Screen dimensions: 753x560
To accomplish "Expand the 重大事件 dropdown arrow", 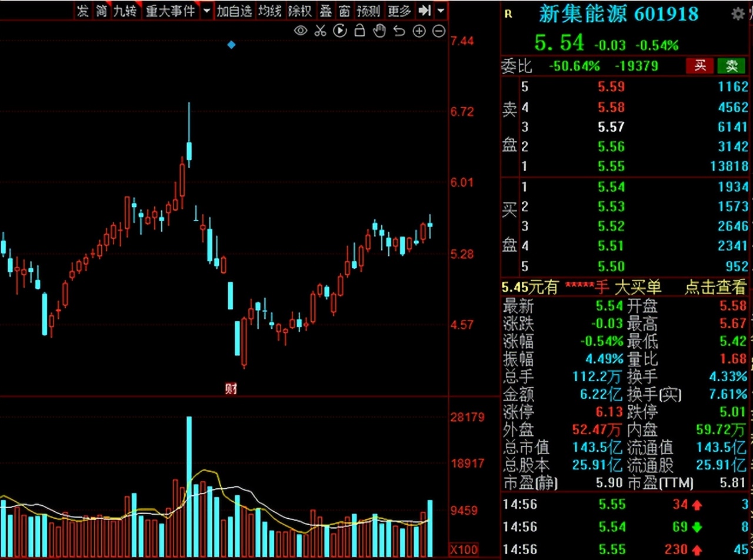I will 206,11.
